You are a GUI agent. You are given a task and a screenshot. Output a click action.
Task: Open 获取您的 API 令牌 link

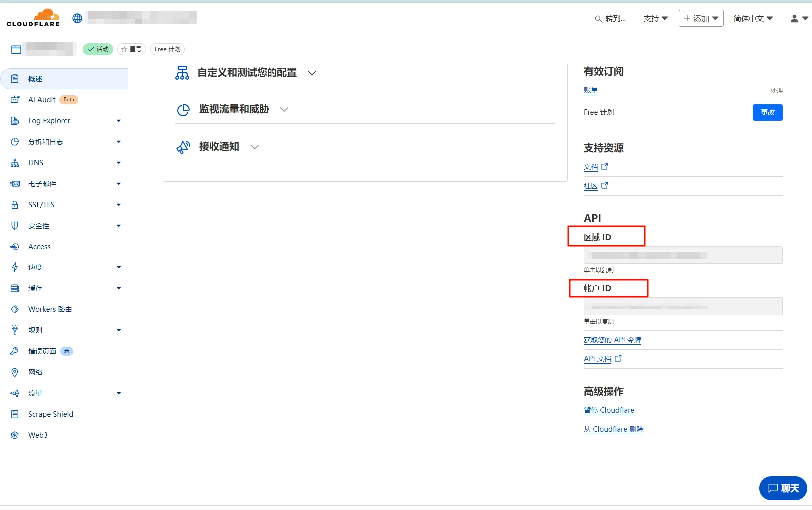(x=612, y=340)
